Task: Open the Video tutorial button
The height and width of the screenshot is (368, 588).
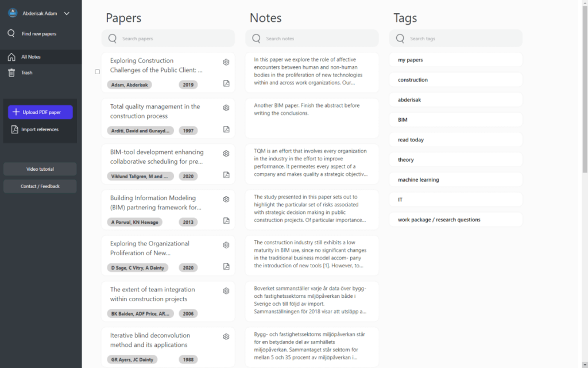Action: (x=40, y=169)
